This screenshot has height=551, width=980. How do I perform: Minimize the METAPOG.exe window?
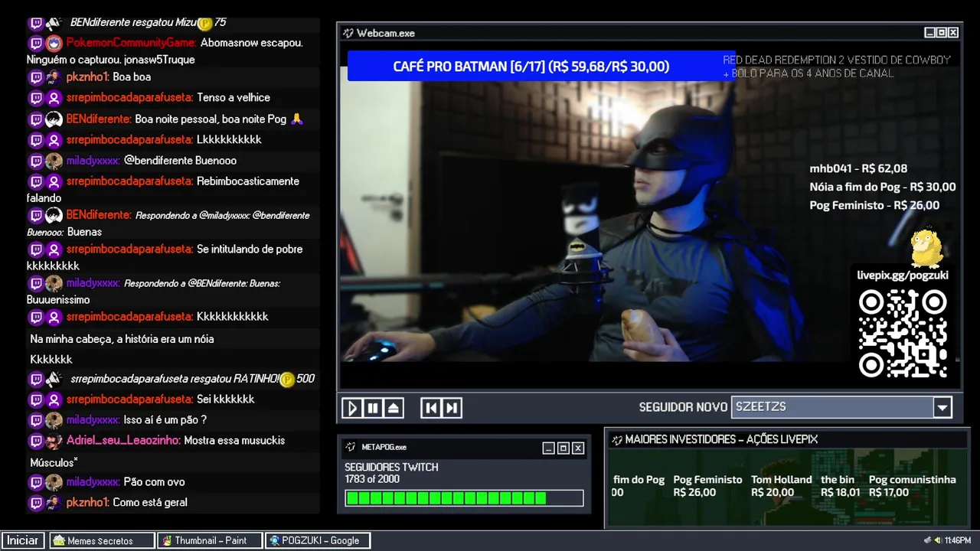(x=549, y=448)
